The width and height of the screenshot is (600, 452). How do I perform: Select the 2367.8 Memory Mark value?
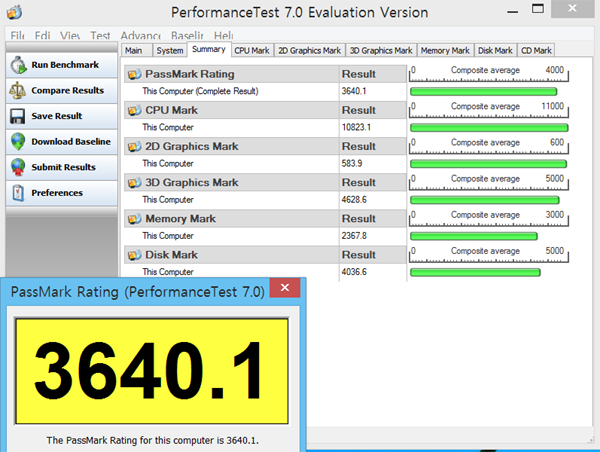tap(354, 236)
